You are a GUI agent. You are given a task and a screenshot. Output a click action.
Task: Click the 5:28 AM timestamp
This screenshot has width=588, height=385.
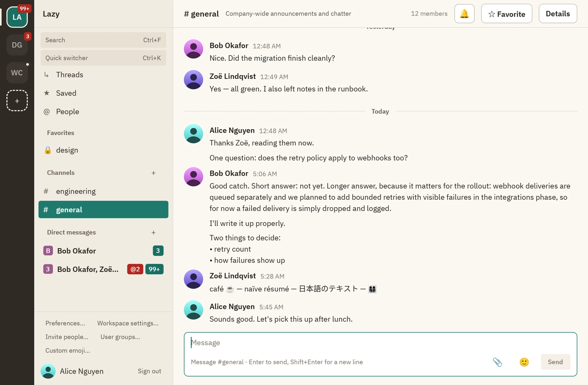click(272, 276)
